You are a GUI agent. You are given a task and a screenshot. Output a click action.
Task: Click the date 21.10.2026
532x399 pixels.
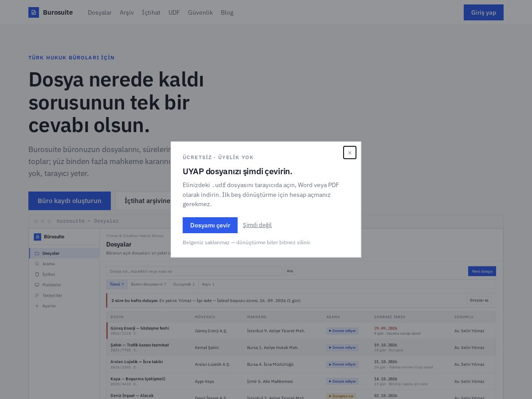click(x=386, y=362)
